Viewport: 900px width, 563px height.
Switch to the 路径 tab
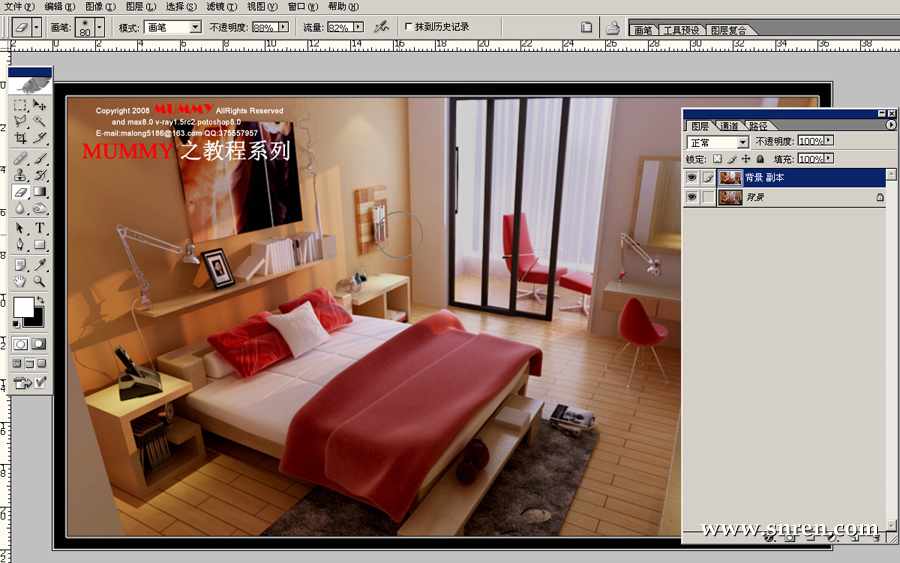[x=758, y=126]
